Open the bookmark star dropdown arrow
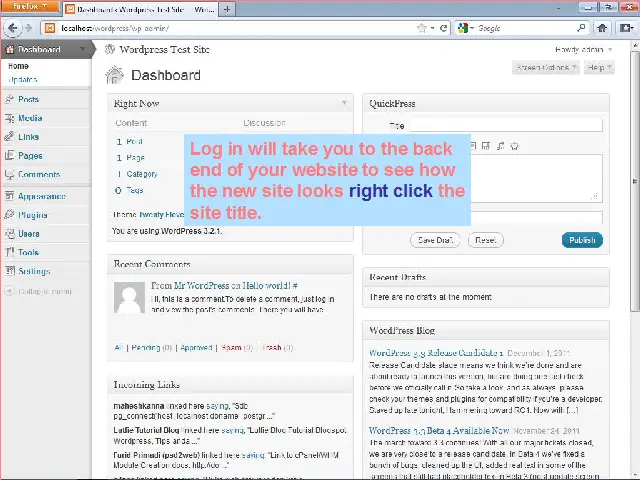Screen dimensions: 640x480 tap(432, 28)
